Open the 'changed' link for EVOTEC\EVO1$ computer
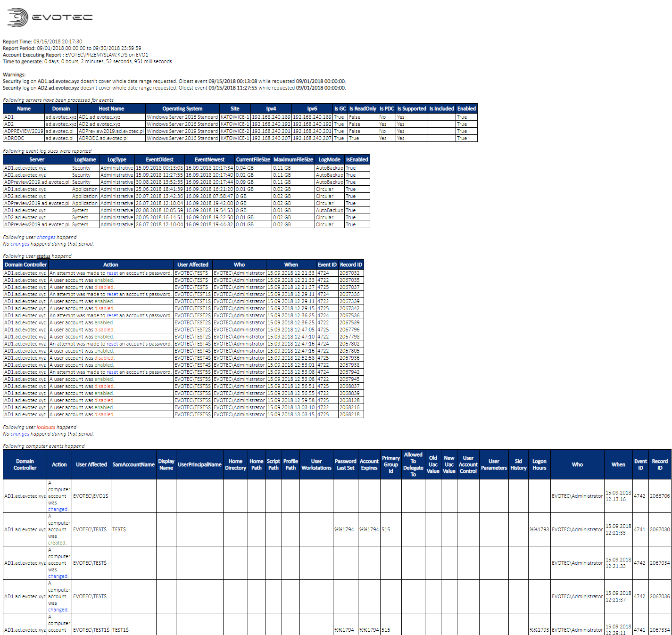This screenshot has height=635, width=672. click(x=58, y=509)
